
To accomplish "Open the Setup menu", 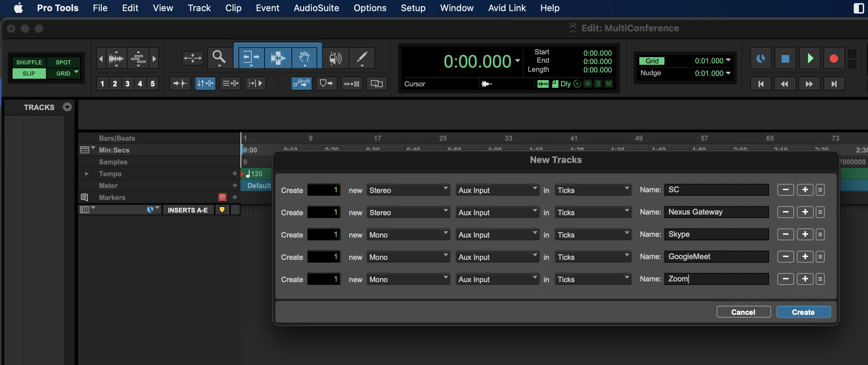I will [413, 8].
